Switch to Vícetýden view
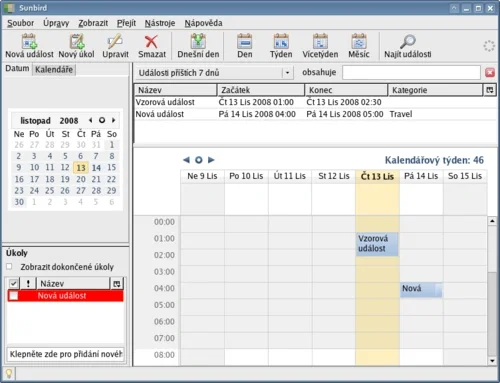500x383 pixels. point(320,46)
